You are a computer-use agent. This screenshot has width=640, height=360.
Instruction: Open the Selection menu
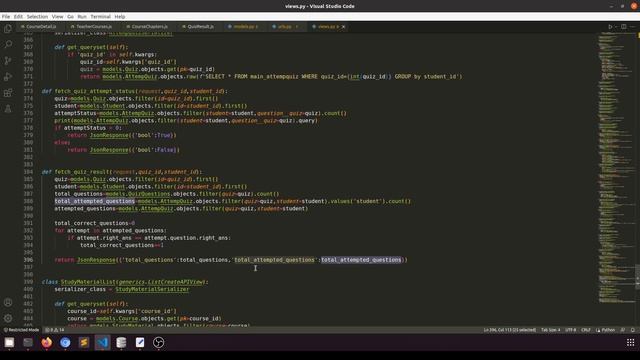click(x=37, y=17)
